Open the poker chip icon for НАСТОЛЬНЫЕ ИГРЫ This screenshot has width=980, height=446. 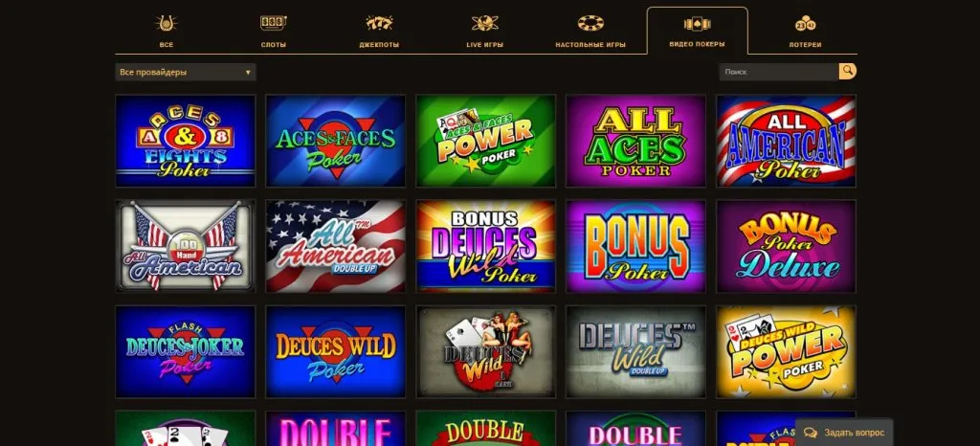pos(590,24)
